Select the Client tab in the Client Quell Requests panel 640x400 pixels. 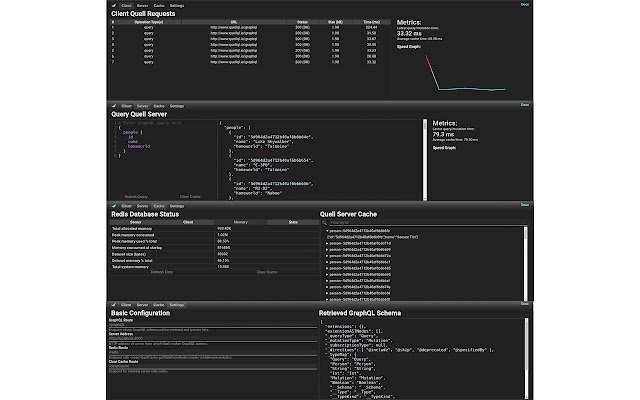pyautogui.click(x=127, y=6)
